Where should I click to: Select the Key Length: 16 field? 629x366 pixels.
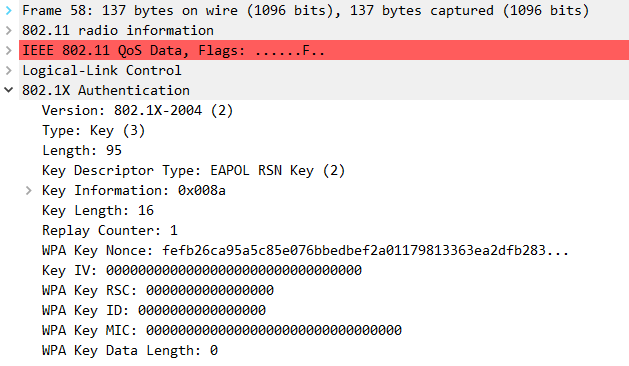98,211
